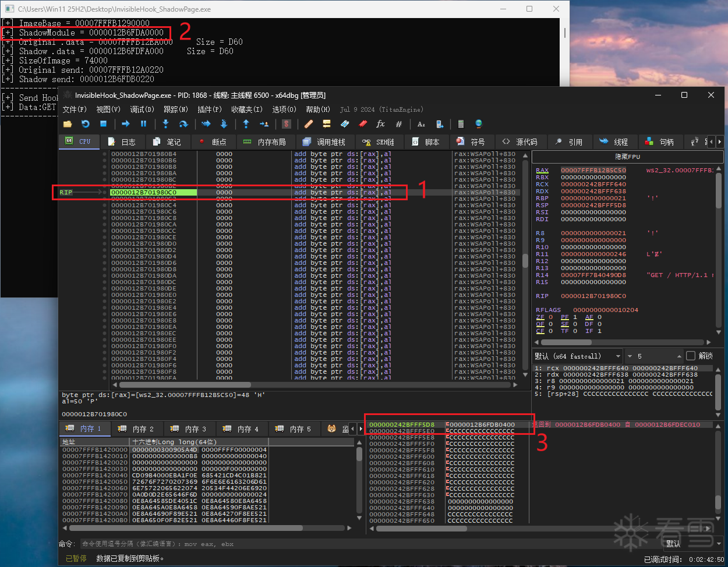Open the bookmarks red icon
This screenshot has width=728, height=567.
coord(363,124)
